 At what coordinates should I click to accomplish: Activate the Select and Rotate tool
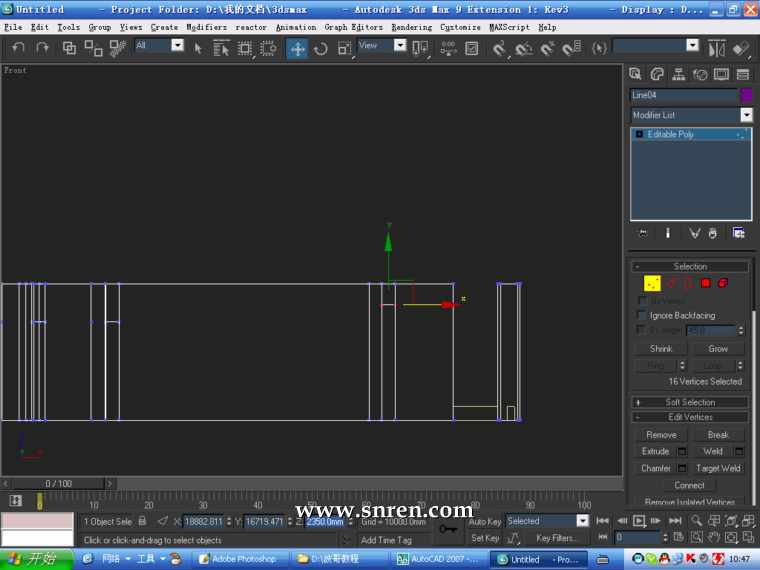pyautogui.click(x=320, y=48)
